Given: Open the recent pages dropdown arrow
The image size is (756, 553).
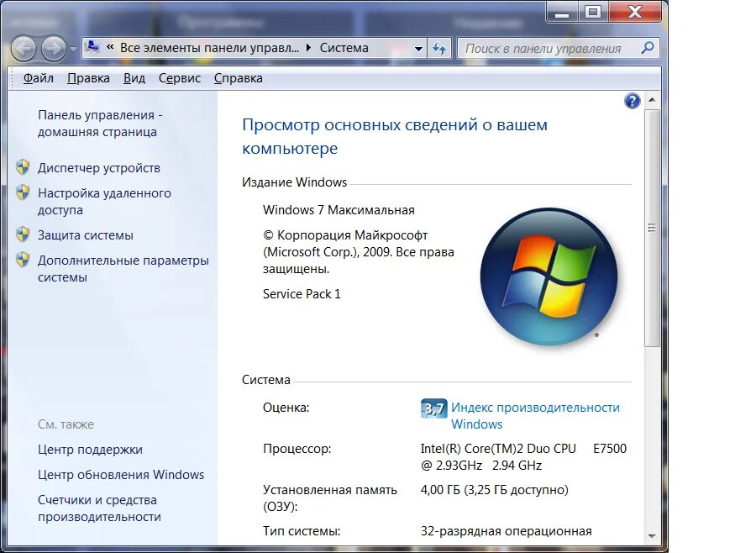Looking at the screenshot, I should coord(73,49).
